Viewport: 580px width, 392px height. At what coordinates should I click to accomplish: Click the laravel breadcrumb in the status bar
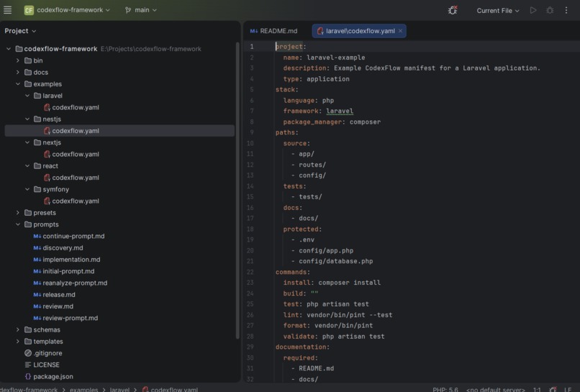(x=119, y=389)
